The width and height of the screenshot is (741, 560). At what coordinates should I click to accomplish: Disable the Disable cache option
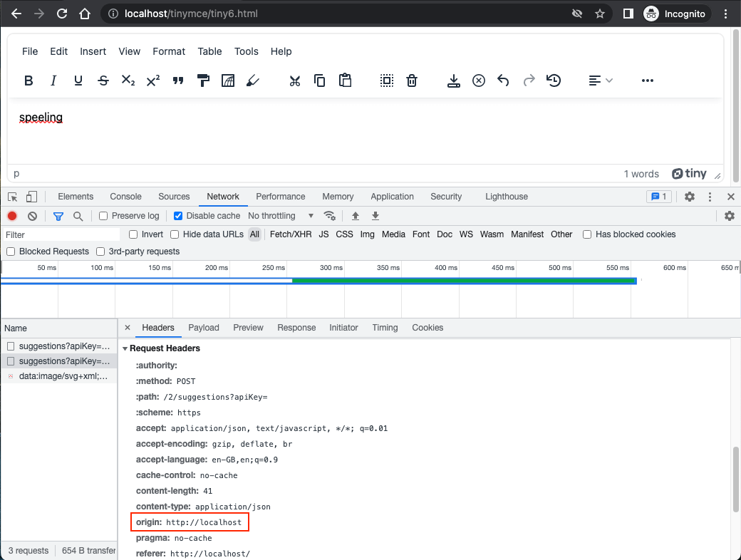[177, 215]
